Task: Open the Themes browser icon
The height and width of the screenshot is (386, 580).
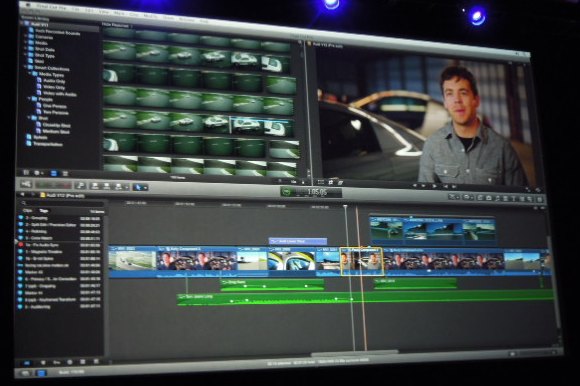Action: coord(530,200)
